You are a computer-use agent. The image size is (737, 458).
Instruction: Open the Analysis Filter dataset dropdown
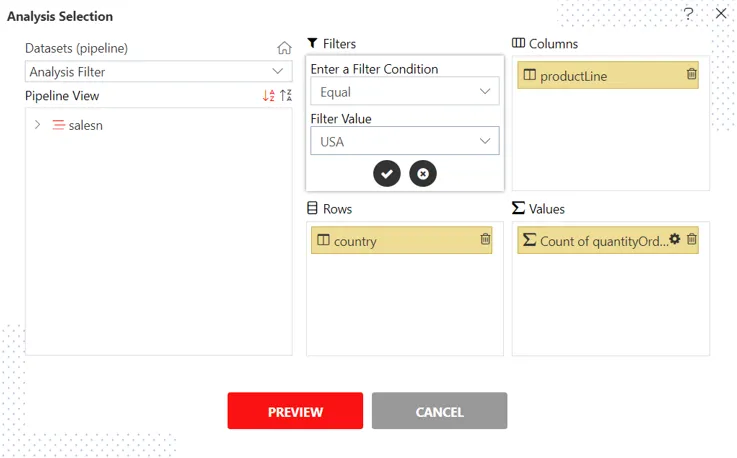tap(159, 71)
